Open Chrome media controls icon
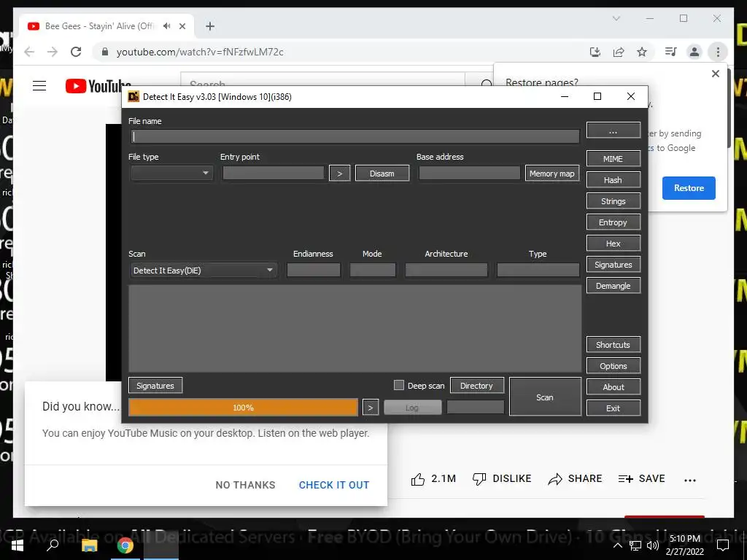 pyautogui.click(x=671, y=52)
